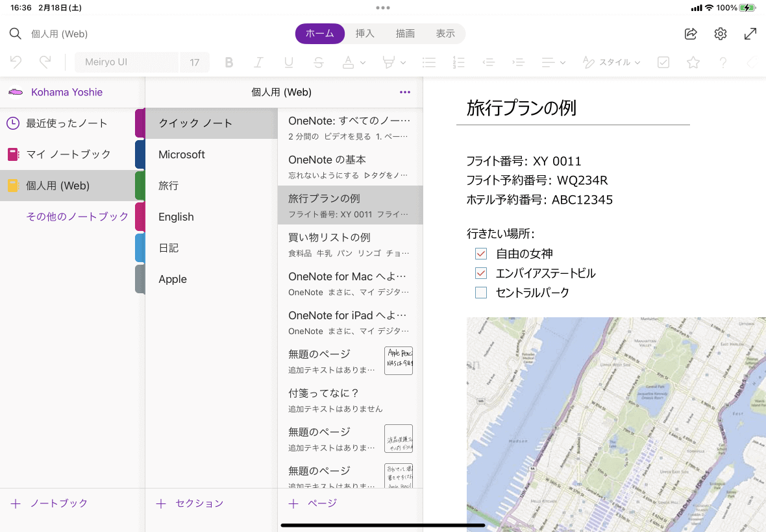This screenshot has width=766, height=532.
Task: Apply bold formatting
Action: [x=229, y=62]
